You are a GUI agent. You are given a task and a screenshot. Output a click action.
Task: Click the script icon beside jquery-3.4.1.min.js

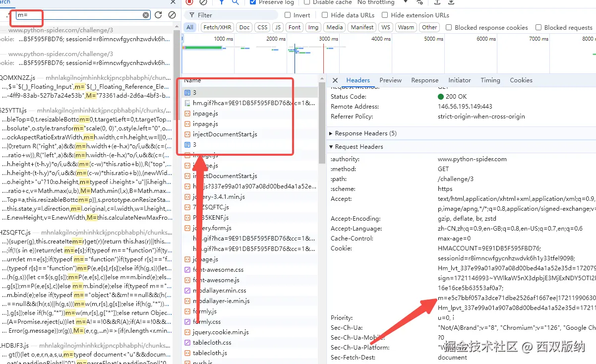187,197
